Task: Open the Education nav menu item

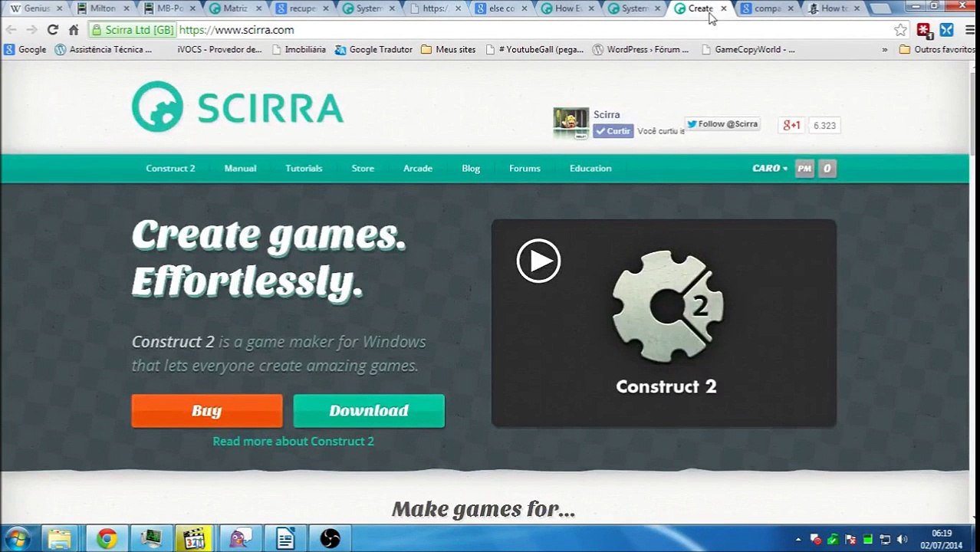Action: [590, 168]
